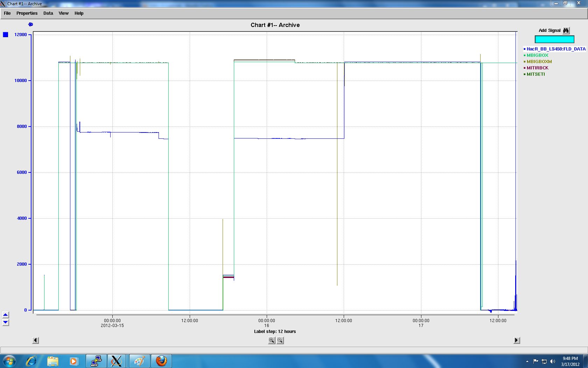Click the Label step: 12 hours text
The image size is (588, 368).
(275, 332)
